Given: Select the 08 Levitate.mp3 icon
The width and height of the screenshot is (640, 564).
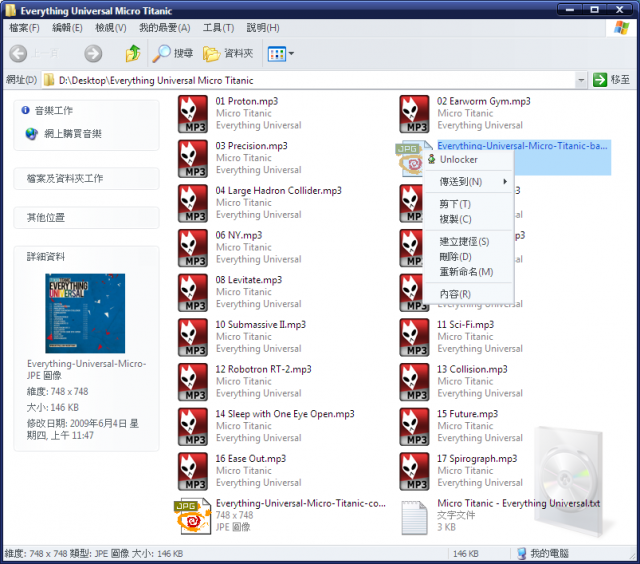Looking at the screenshot, I should pyautogui.click(x=193, y=293).
